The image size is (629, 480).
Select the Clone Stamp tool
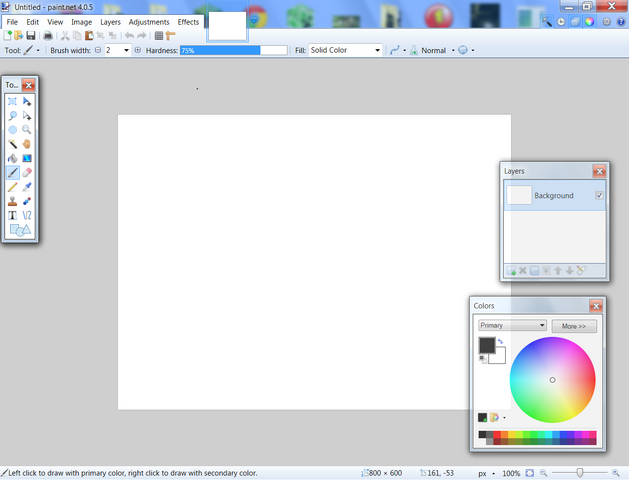(x=12, y=201)
